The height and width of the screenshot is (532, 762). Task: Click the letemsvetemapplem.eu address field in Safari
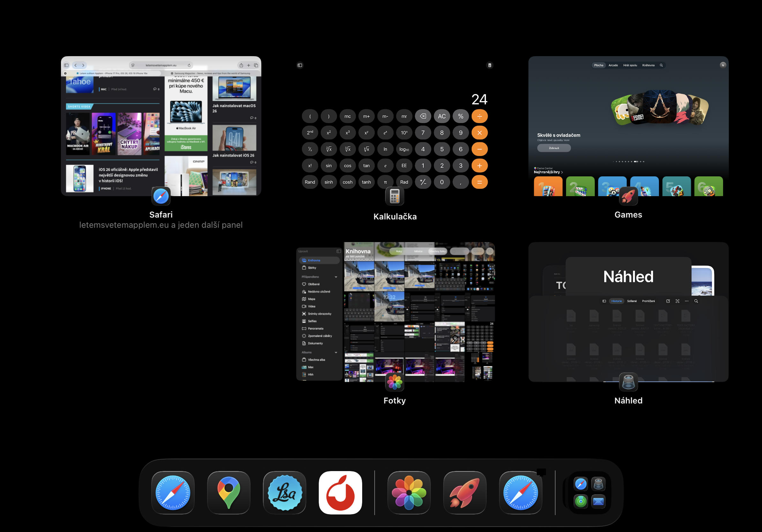(x=161, y=65)
